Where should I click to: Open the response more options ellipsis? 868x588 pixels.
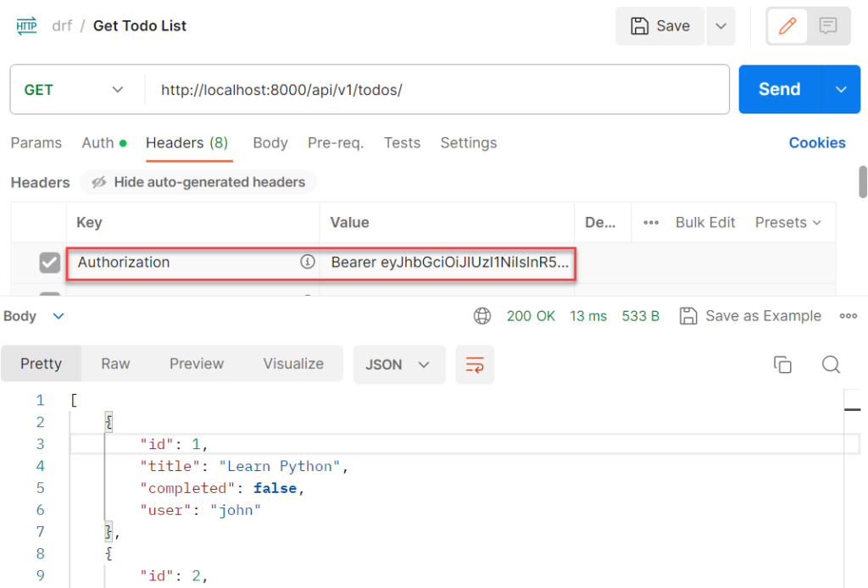pos(848,316)
